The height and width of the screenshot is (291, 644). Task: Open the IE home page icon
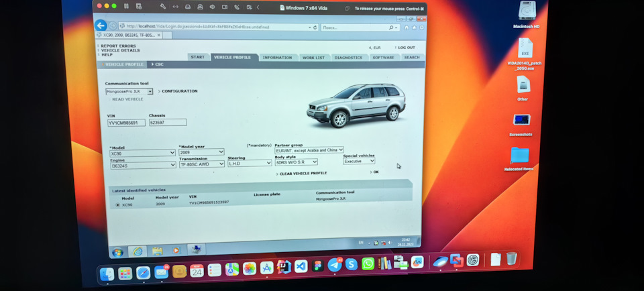(x=407, y=27)
